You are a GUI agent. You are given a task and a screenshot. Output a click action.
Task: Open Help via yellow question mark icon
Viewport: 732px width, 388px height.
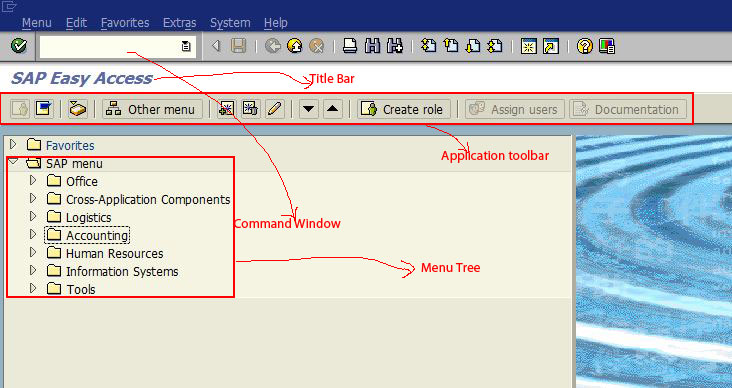(584, 46)
